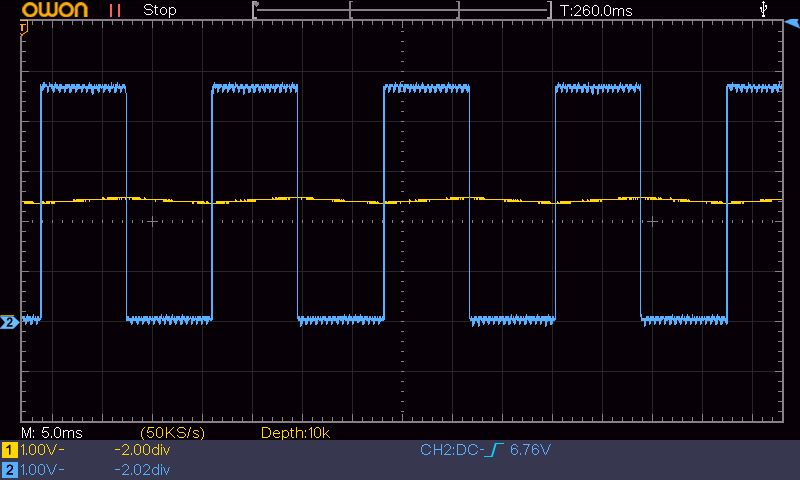Screen dimensions: 800x480
Task: Click the yellow channel 1 badge
Action: click(9, 450)
